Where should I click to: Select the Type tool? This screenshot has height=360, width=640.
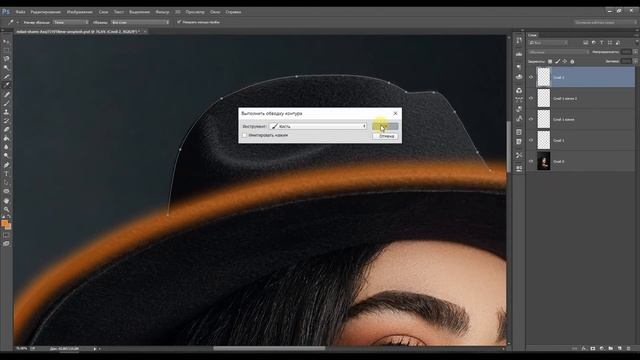click(6, 174)
